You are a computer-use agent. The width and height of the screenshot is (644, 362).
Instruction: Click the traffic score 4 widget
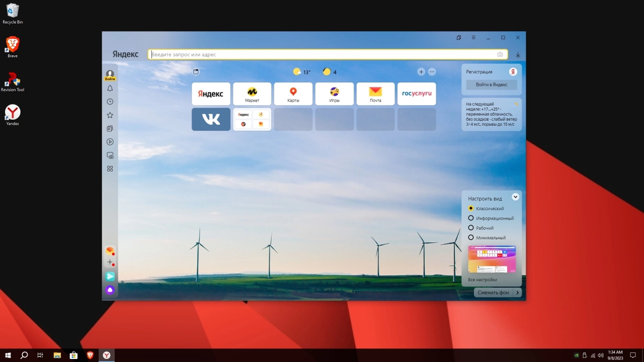point(330,72)
